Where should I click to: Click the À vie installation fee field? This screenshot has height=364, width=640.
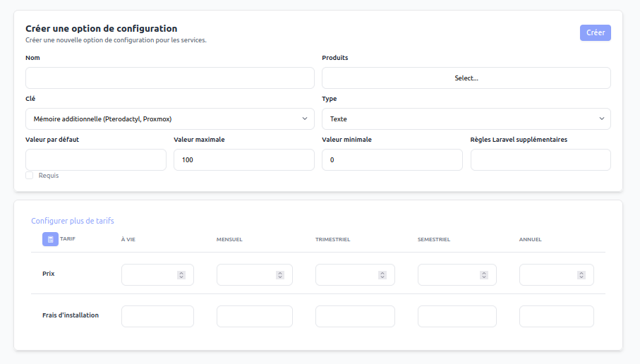point(157,317)
